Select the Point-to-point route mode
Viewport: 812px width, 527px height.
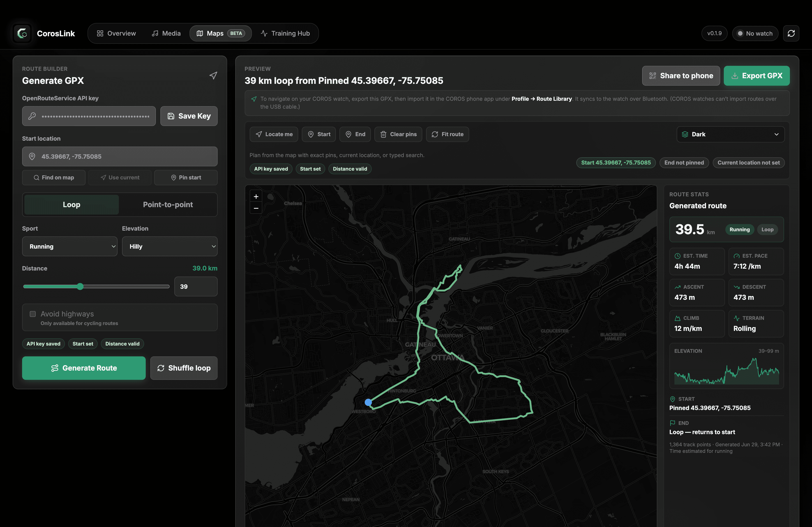point(168,204)
